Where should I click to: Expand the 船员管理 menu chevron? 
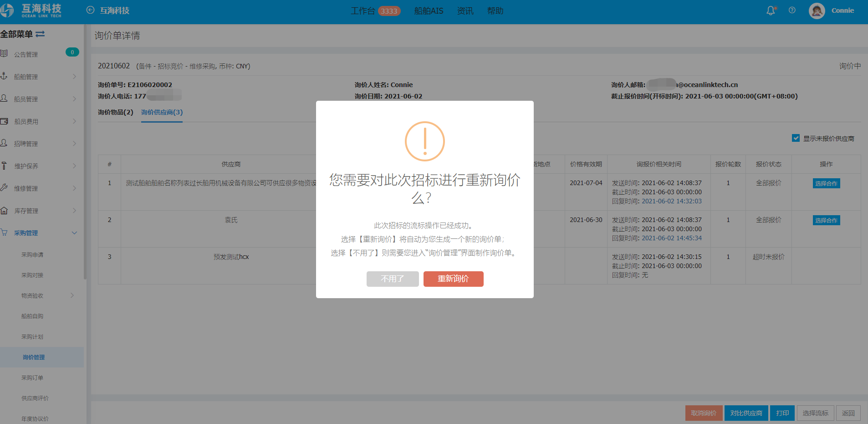tap(74, 99)
